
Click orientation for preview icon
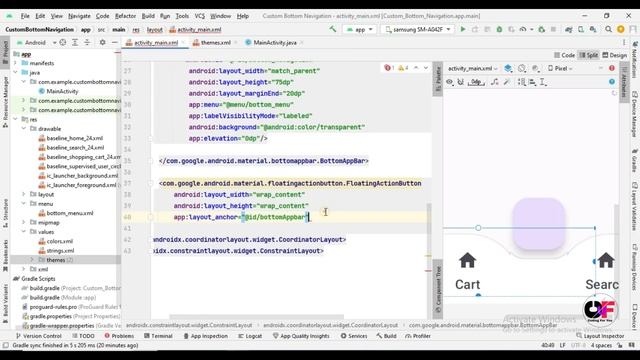[x=522, y=68]
